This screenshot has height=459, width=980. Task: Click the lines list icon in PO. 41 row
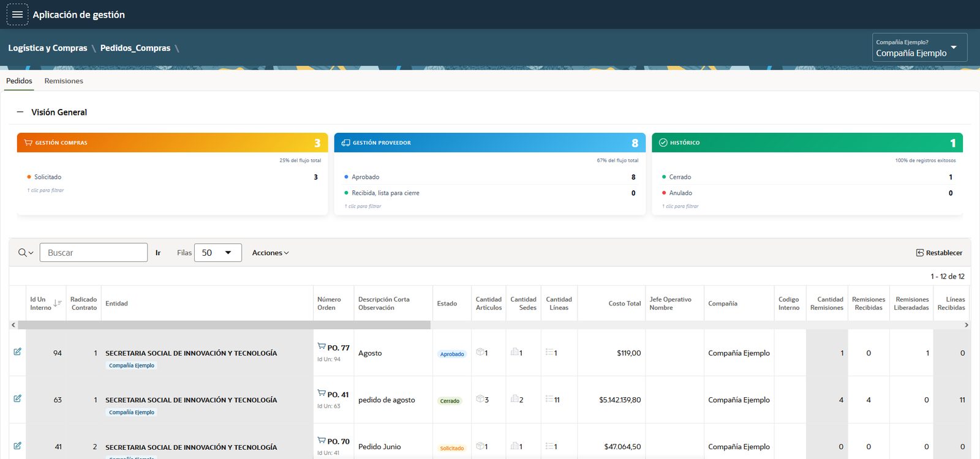(550, 399)
